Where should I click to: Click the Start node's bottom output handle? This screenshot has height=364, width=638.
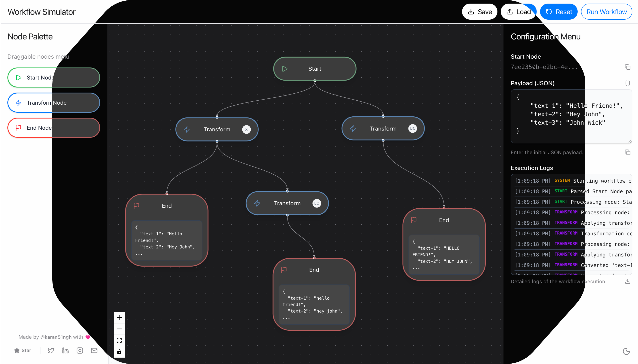click(x=315, y=81)
